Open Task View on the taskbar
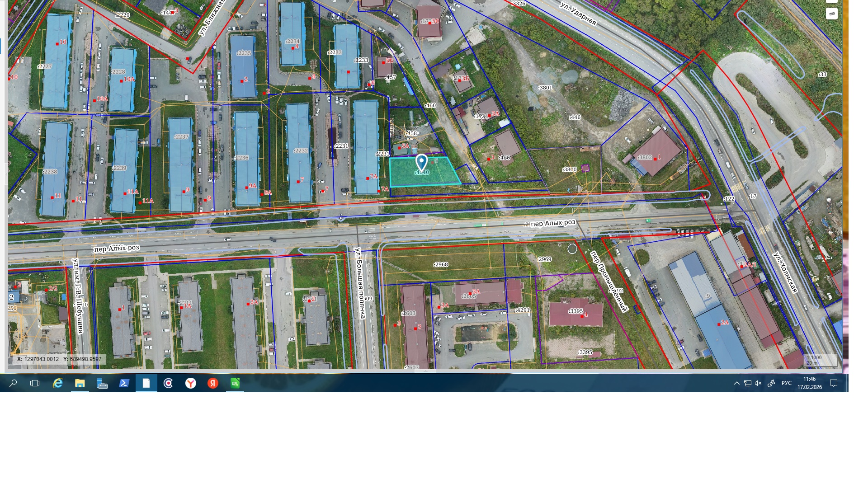 (35, 383)
